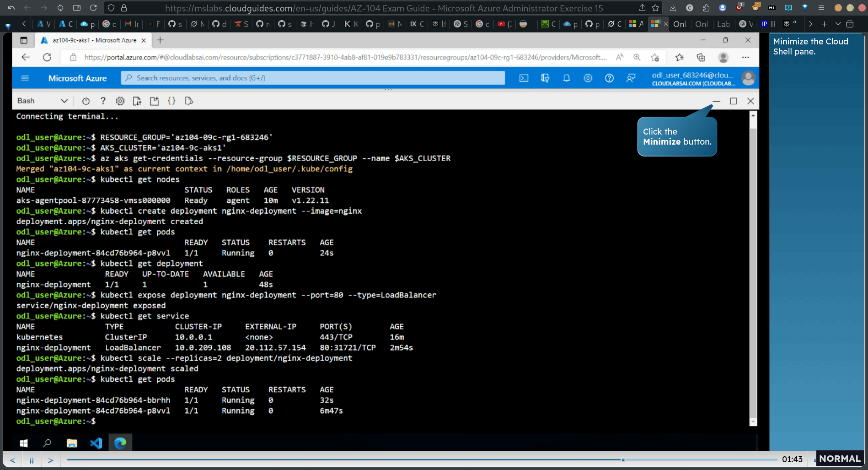Click the portal.azure.com address bar
The height and width of the screenshot is (470, 868).
point(345,57)
